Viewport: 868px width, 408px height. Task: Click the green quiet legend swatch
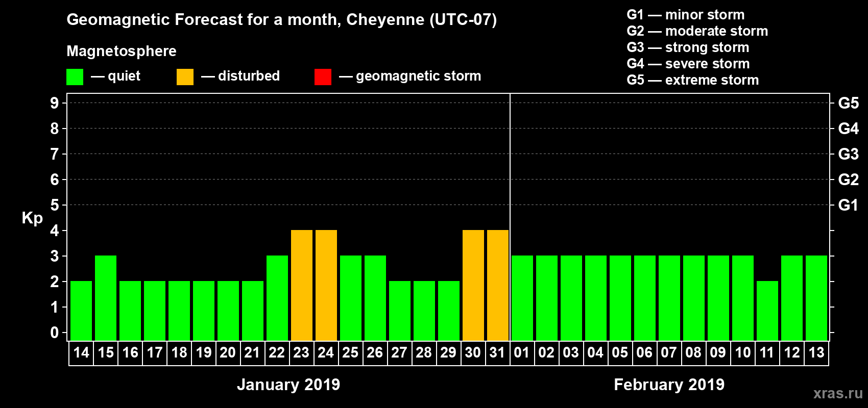[x=75, y=77]
